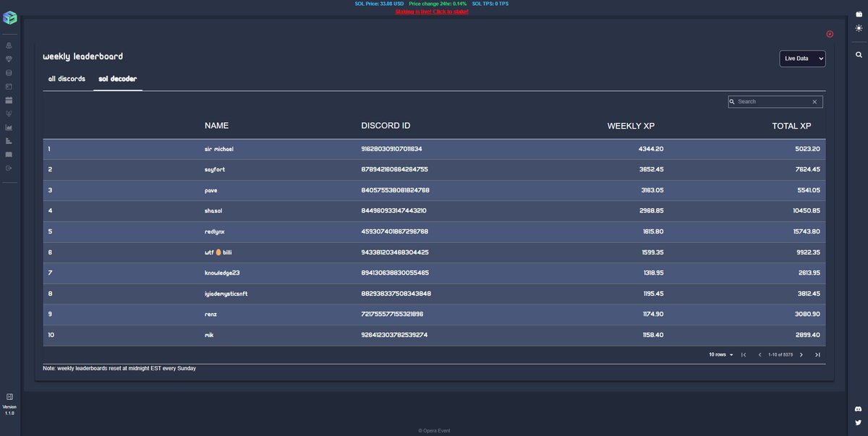Go to the first page of results
This screenshot has width=868, height=436.
click(x=744, y=354)
